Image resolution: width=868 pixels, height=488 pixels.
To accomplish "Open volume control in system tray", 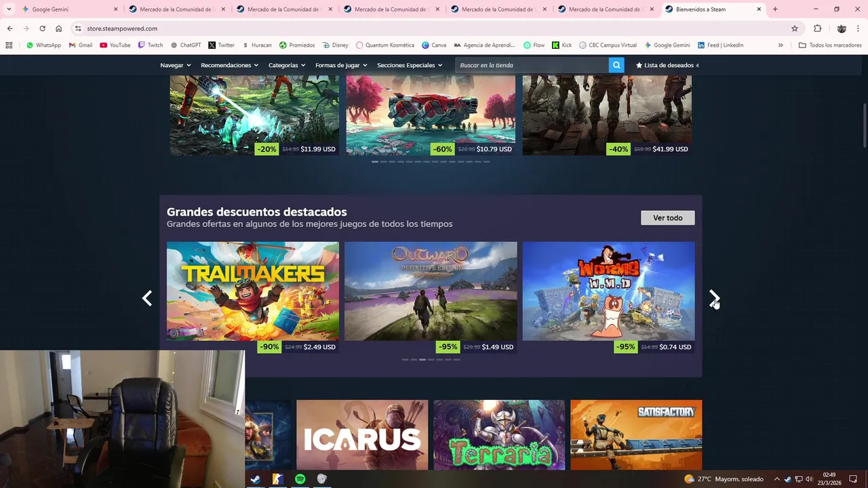I will [x=809, y=479].
